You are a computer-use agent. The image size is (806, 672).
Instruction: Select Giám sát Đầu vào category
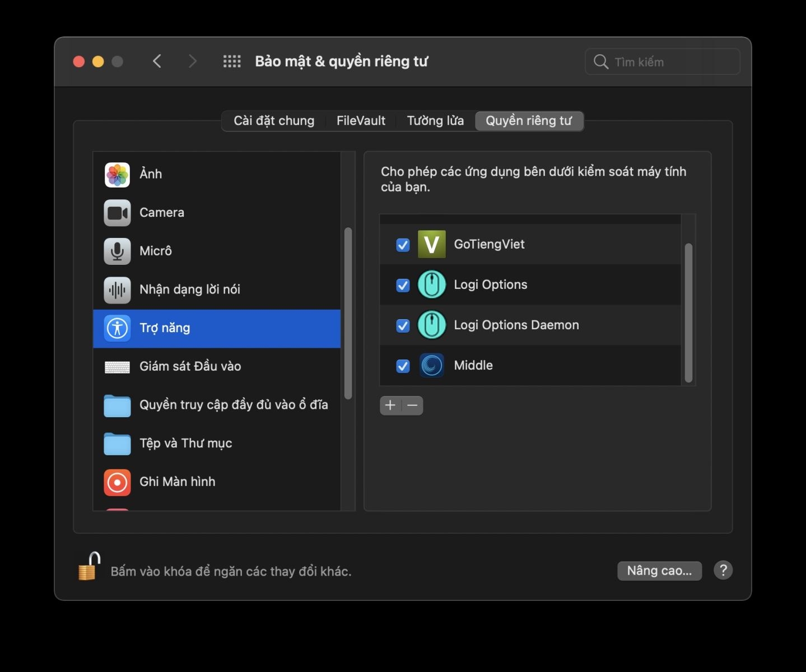click(217, 367)
